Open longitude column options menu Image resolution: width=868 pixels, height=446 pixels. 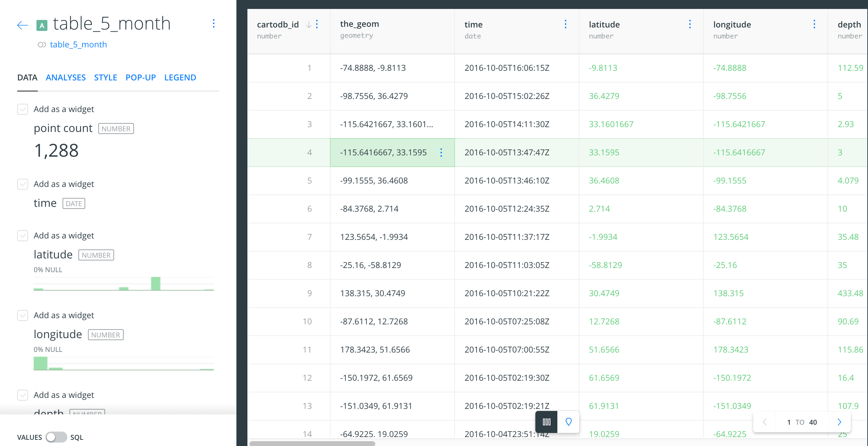tap(814, 24)
